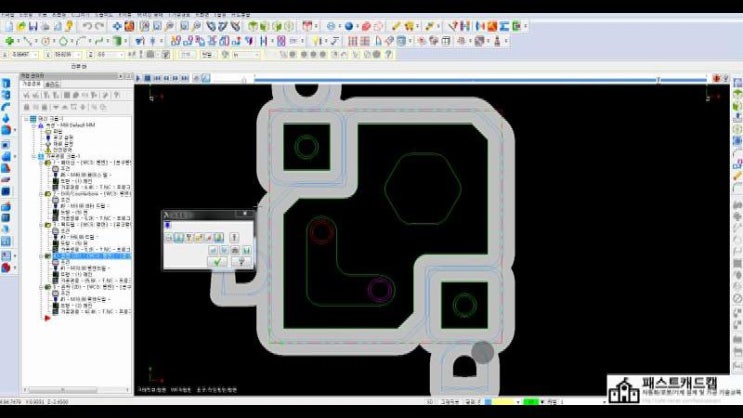Select the first tab in Operations Manager
Screen dimensions: 743x418
pyautogui.click(x=31, y=85)
